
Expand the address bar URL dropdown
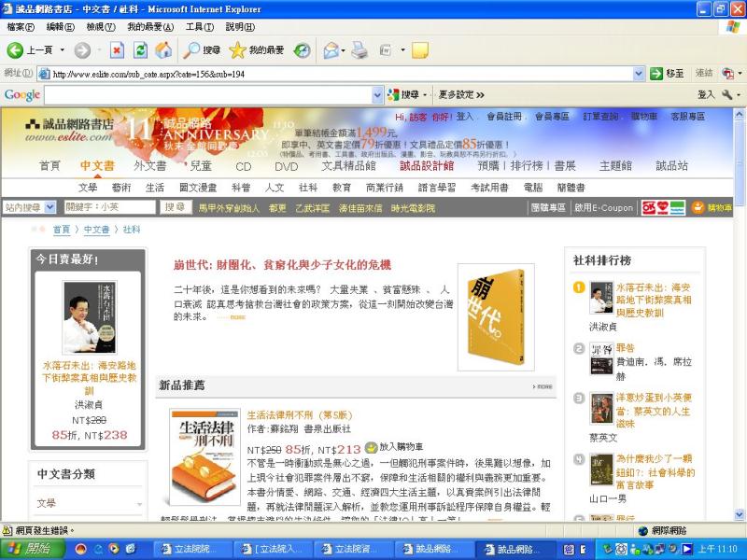point(639,74)
